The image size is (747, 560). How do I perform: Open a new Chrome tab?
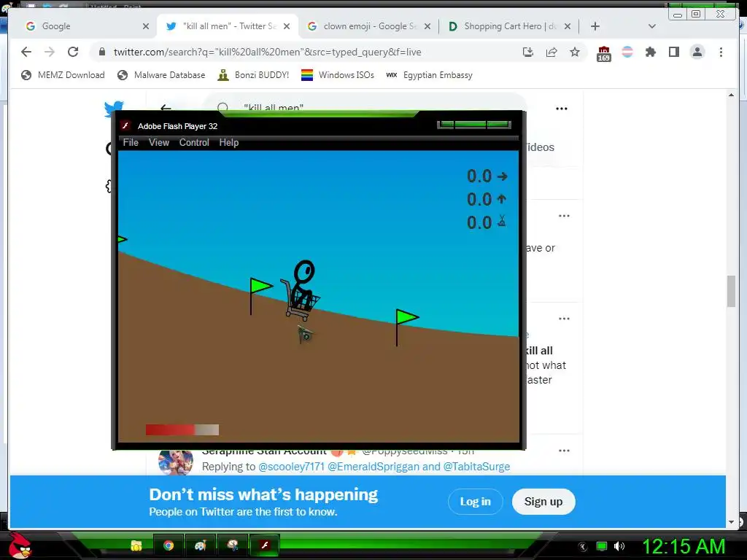[595, 26]
